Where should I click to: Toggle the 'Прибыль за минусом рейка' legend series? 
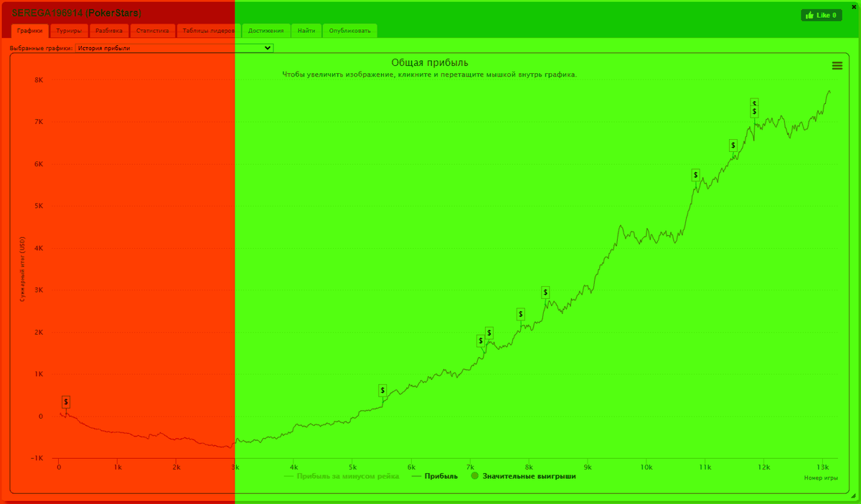click(342, 475)
